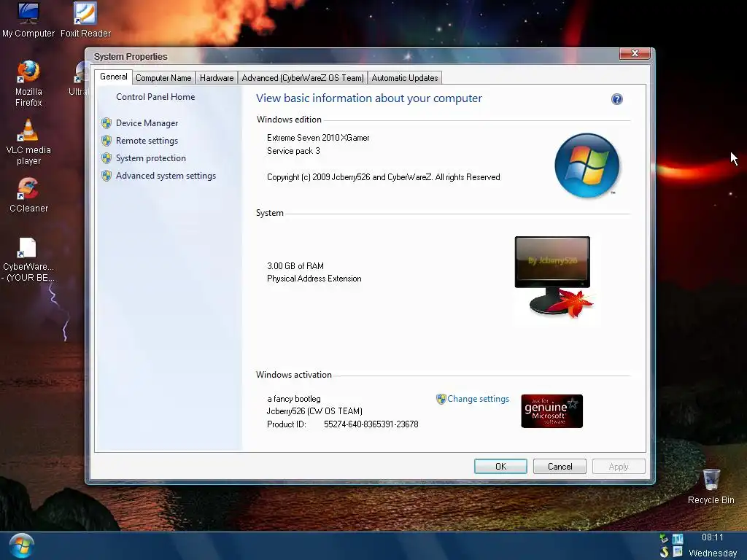Launch Foxit Reader from desktop
747x560 pixels.
85,20
